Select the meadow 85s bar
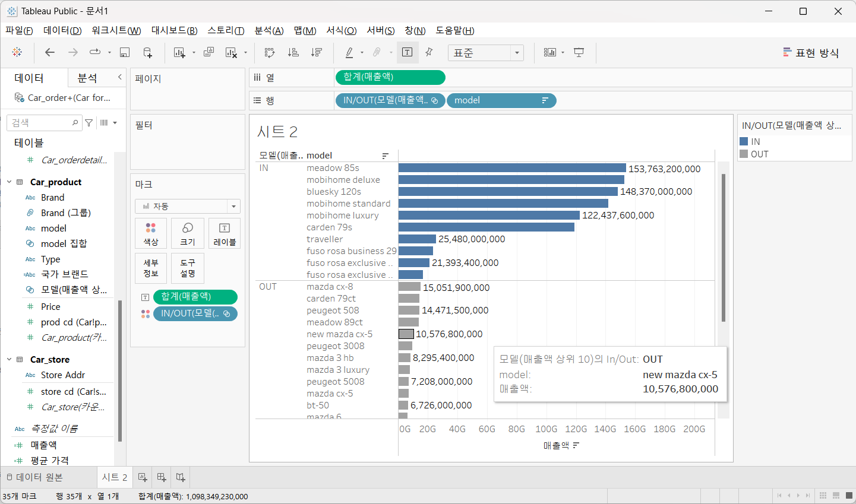Viewport: 856px width, 504px height. [x=512, y=168]
